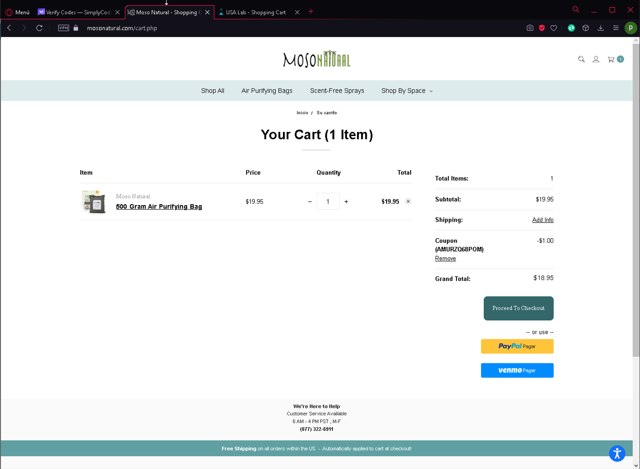Click the Moso Natural logo
The width and height of the screenshot is (640, 469).
click(x=316, y=59)
